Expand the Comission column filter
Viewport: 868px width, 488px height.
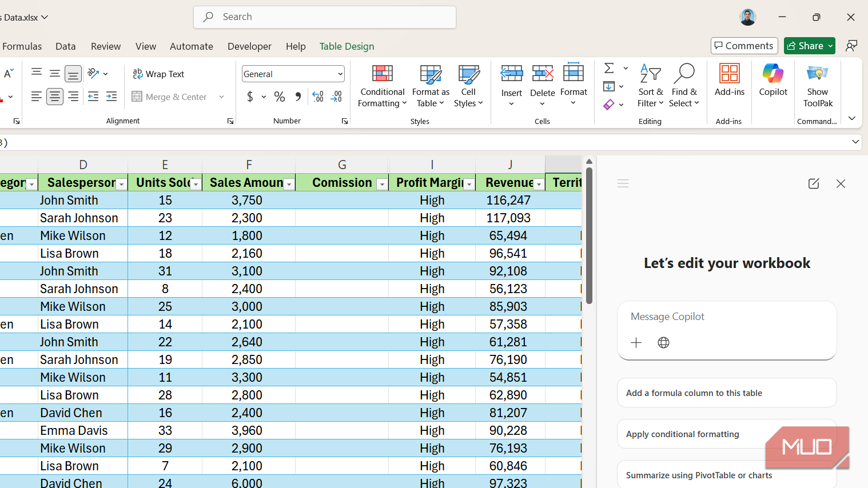click(382, 184)
